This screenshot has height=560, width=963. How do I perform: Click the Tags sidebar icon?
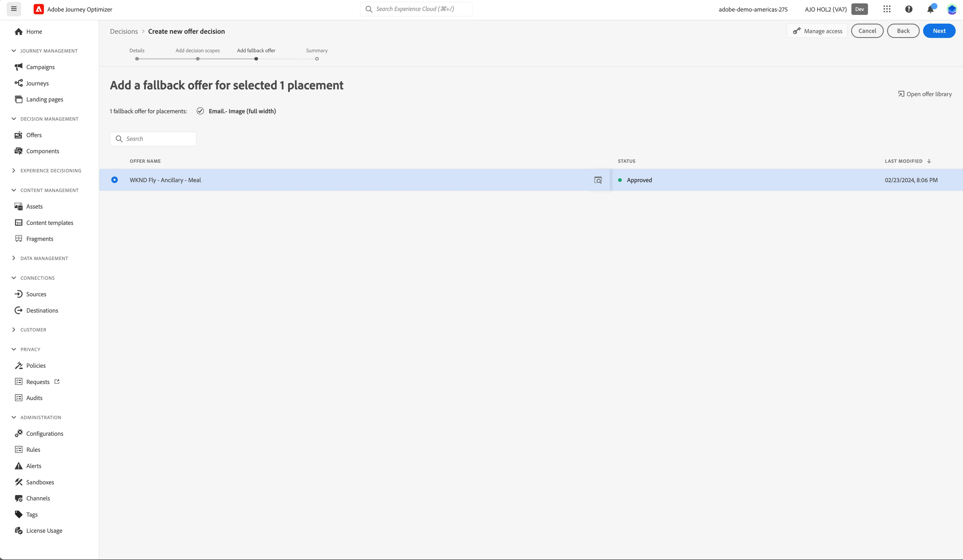coord(18,514)
